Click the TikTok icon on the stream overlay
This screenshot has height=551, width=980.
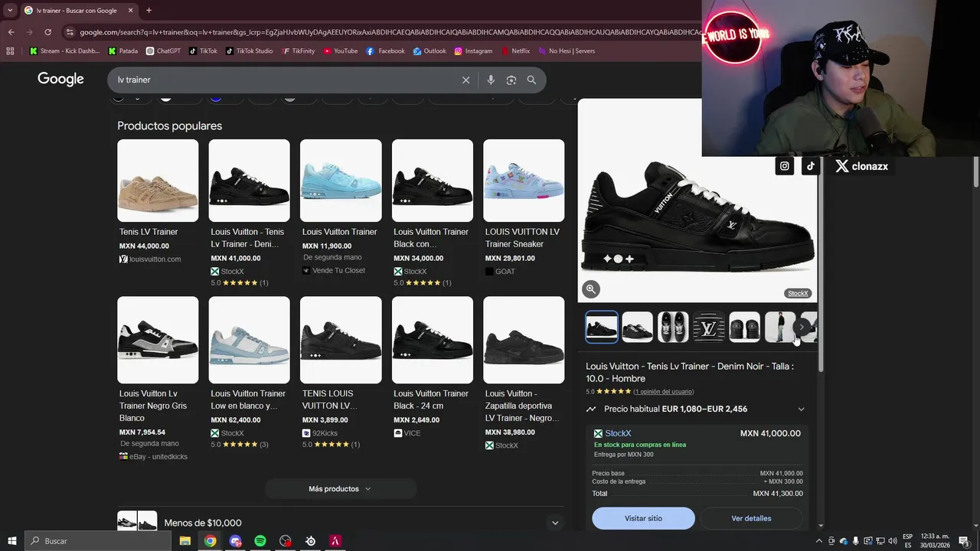(811, 166)
